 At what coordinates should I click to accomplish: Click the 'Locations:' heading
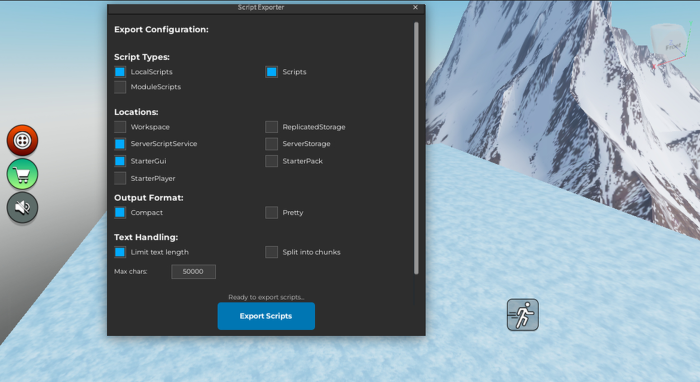pyautogui.click(x=136, y=112)
